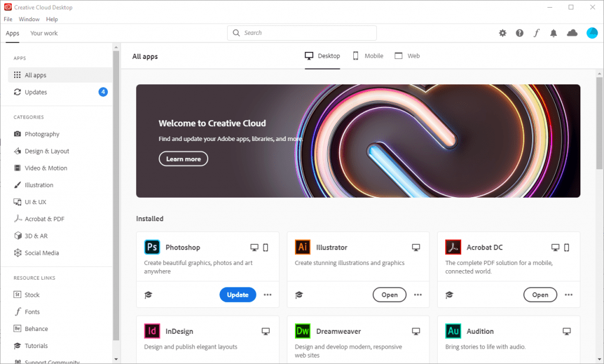Screen dimensions: 604x364
Task: Select All apps in the sidebar
Action: coord(60,75)
